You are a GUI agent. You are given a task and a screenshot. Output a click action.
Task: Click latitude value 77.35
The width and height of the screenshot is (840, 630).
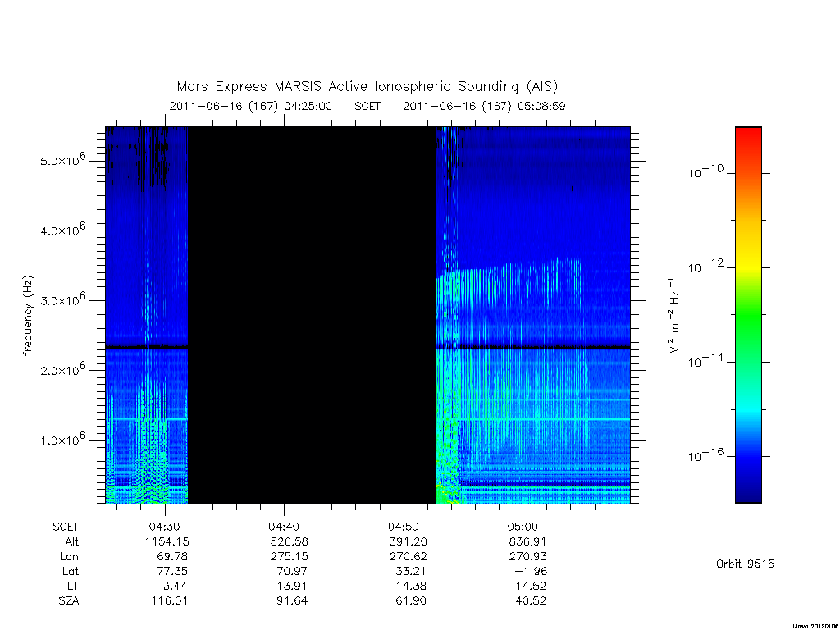(x=172, y=571)
